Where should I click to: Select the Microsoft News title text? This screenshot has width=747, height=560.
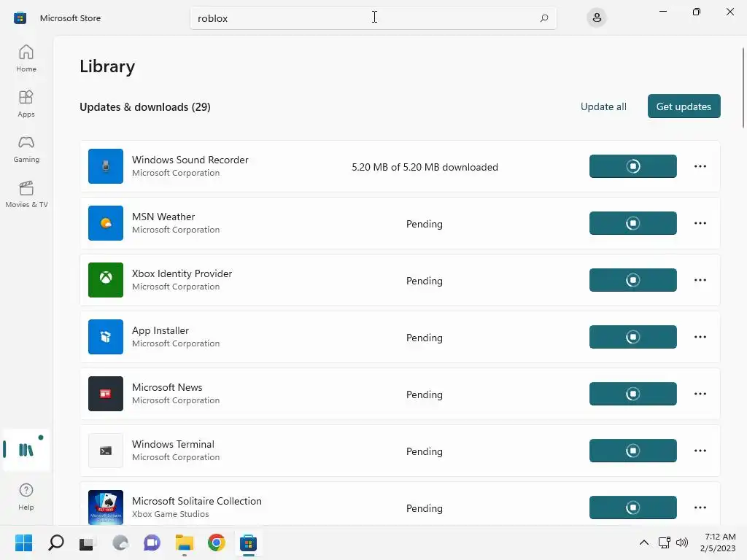click(167, 387)
